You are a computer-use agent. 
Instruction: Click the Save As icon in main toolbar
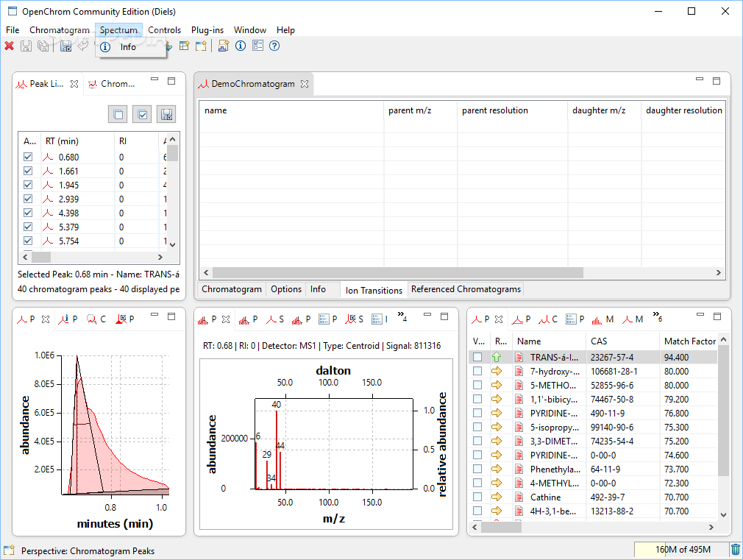pos(66,46)
